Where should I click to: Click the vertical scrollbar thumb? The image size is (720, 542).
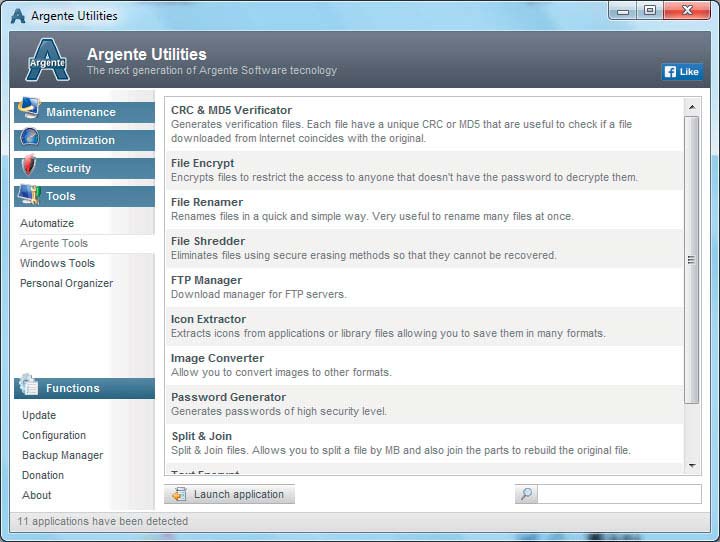692,260
